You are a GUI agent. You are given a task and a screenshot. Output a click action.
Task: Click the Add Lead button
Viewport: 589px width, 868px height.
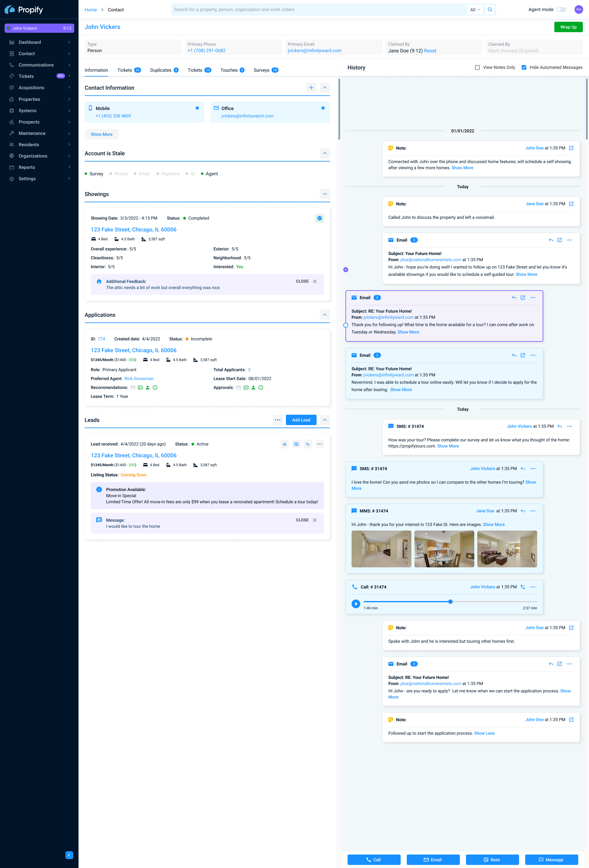[x=301, y=420]
